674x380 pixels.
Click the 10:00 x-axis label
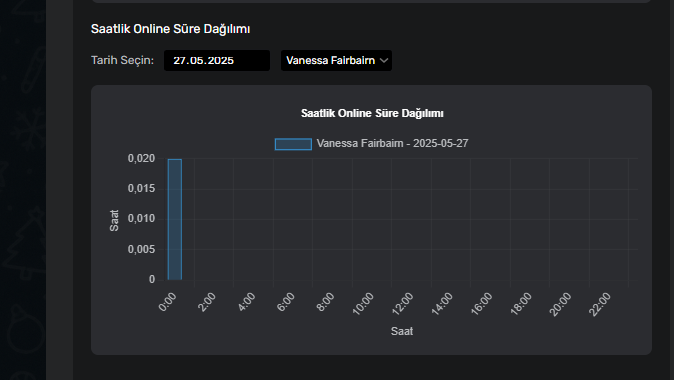363,303
